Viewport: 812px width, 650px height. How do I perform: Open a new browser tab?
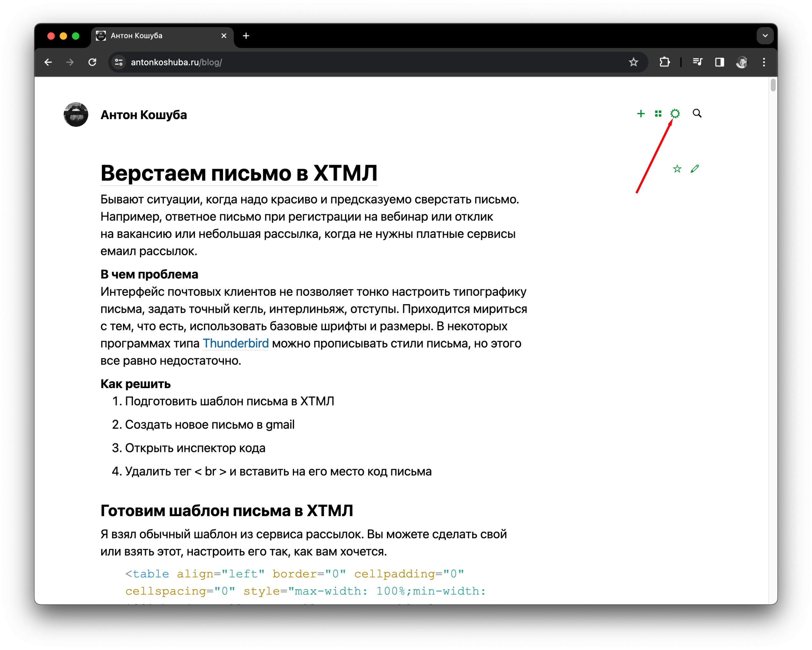click(x=246, y=36)
